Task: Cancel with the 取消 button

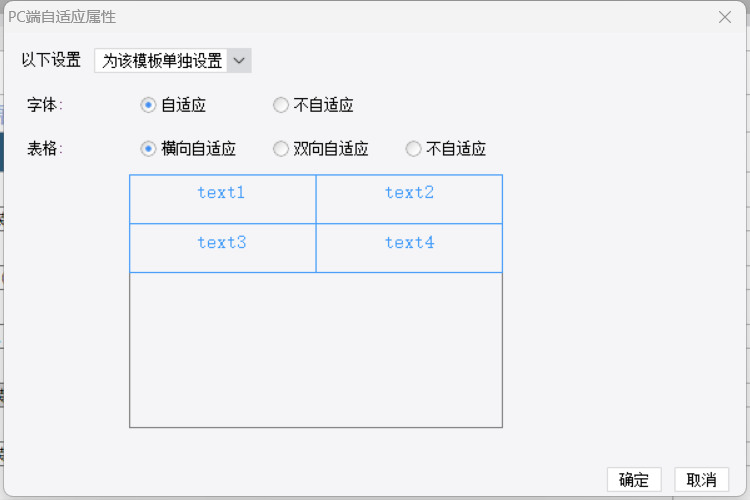Action: [701, 479]
